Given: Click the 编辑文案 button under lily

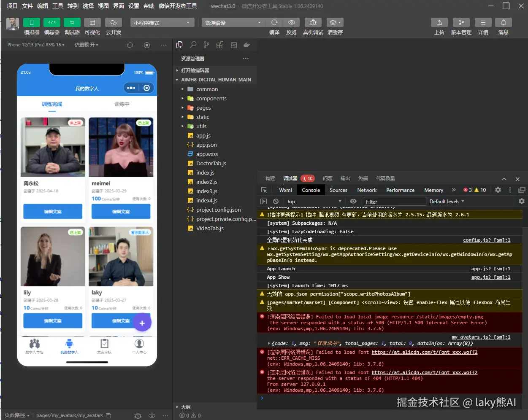Looking at the screenshot, I should coord(53,320).
